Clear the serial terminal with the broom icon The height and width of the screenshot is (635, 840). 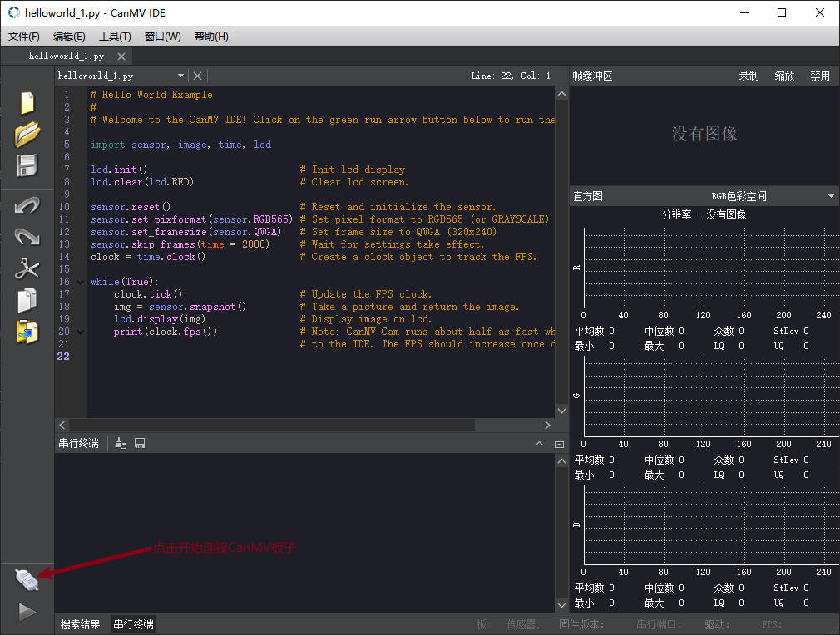tap(121, 443)
